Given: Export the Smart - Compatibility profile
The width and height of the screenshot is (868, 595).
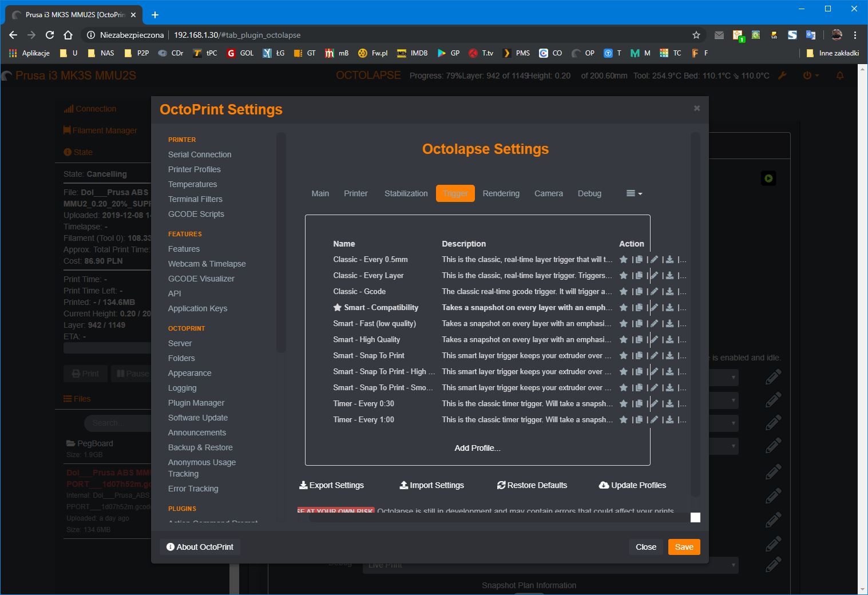Looking at the screenshot, I should (x=669, y=307).
